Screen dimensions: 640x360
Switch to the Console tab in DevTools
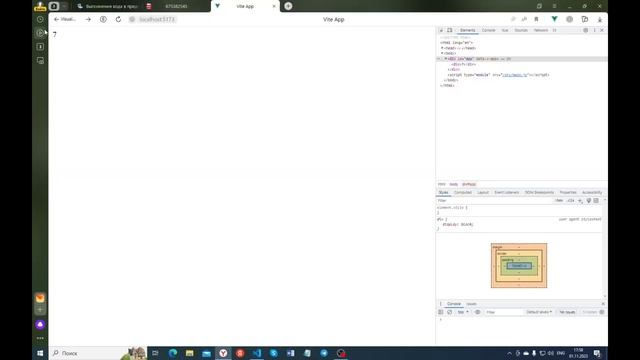click(488, 30)
